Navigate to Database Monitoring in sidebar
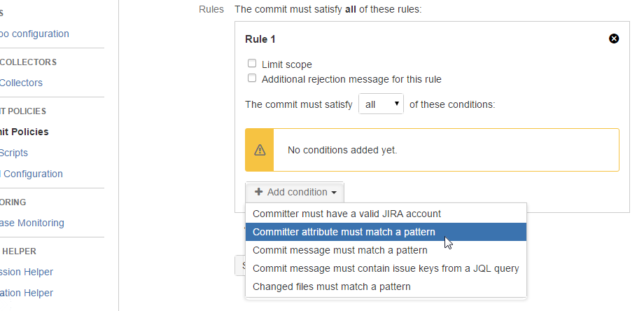The width and height of the screenshot is (644, 311). click(x=31, y=223)
